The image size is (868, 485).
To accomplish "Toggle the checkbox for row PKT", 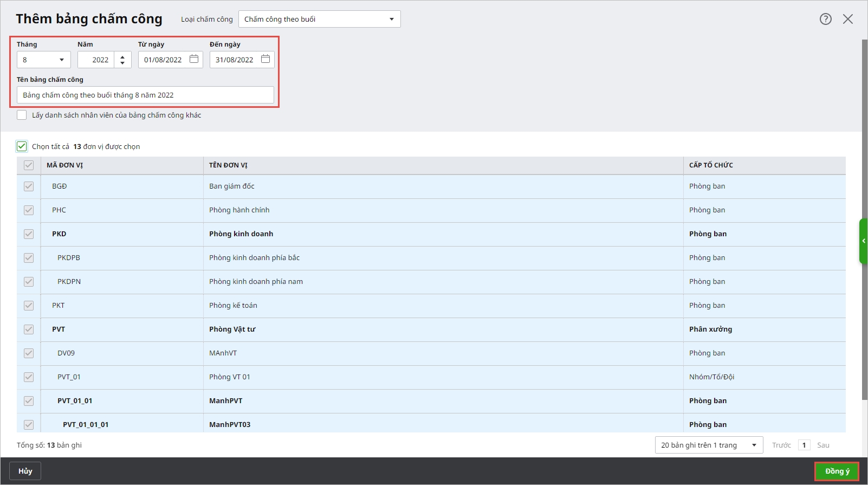I will coord(29,306).
